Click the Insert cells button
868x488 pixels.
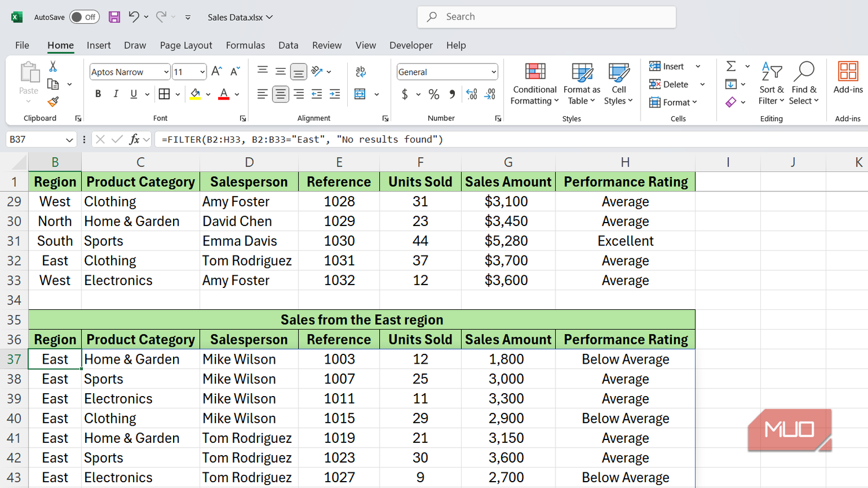[667, 66]
